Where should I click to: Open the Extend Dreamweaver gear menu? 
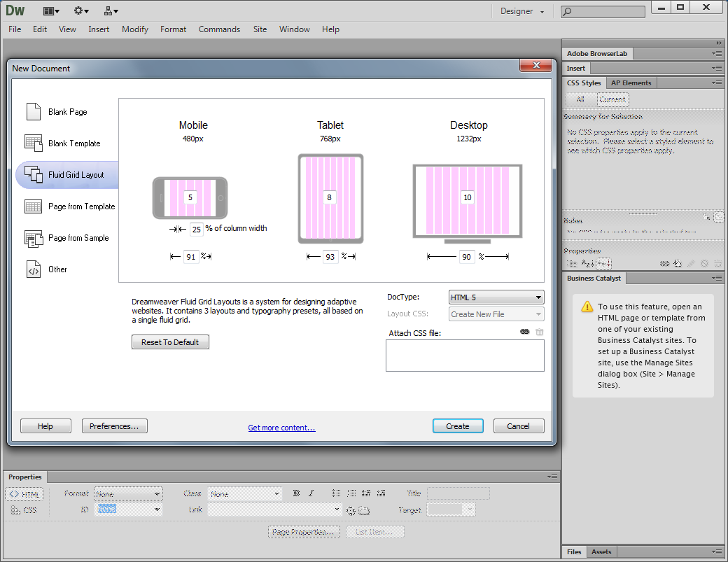click(81, 11)
